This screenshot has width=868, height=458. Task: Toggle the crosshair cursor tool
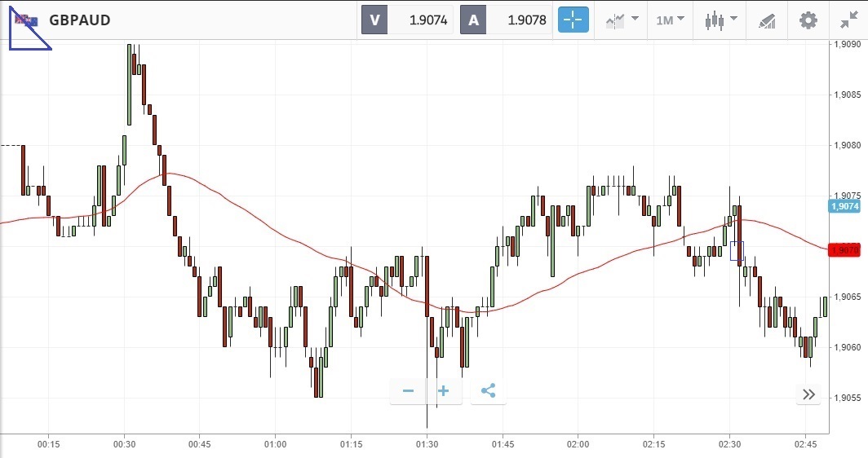(x=573, y=20)
